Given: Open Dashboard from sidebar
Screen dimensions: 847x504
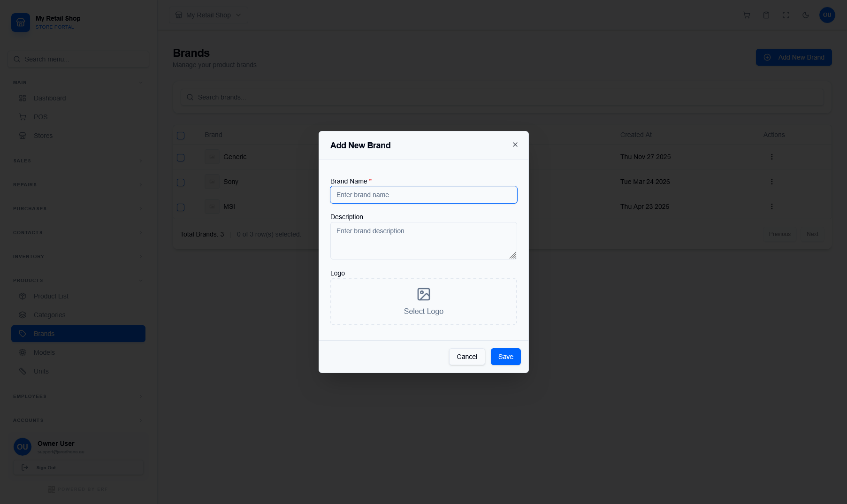Looking at the screenshot, I should point(78,98).
